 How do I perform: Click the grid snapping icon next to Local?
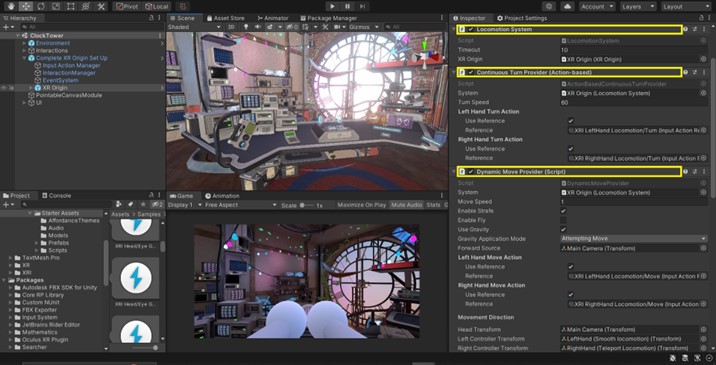point(183,6)
